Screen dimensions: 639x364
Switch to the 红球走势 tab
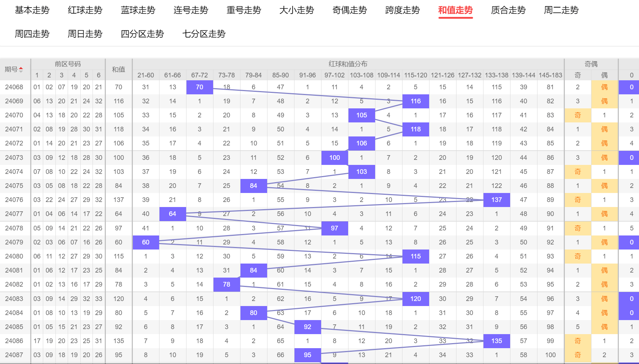[85, 10]
